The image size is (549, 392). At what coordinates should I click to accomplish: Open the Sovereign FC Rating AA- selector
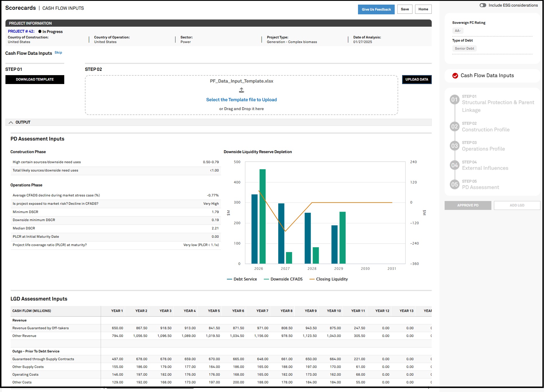tap(457, 31)
